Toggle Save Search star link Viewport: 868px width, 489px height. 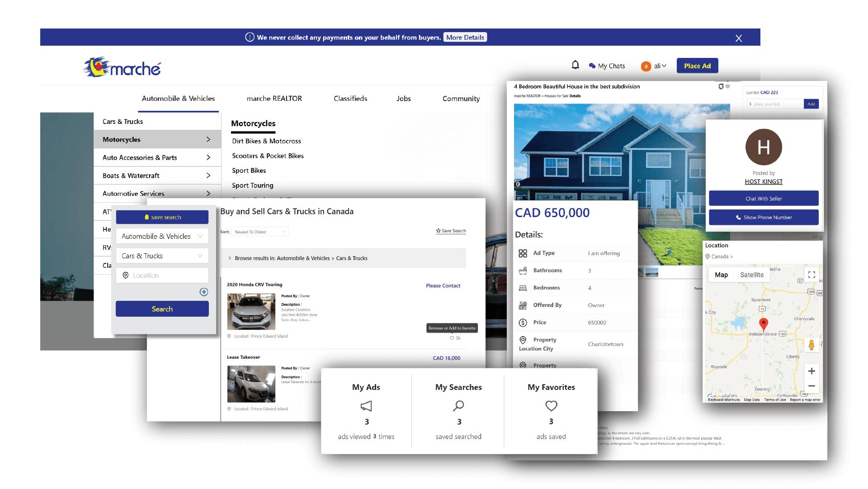pyautogui.click(x=451, y=231)
